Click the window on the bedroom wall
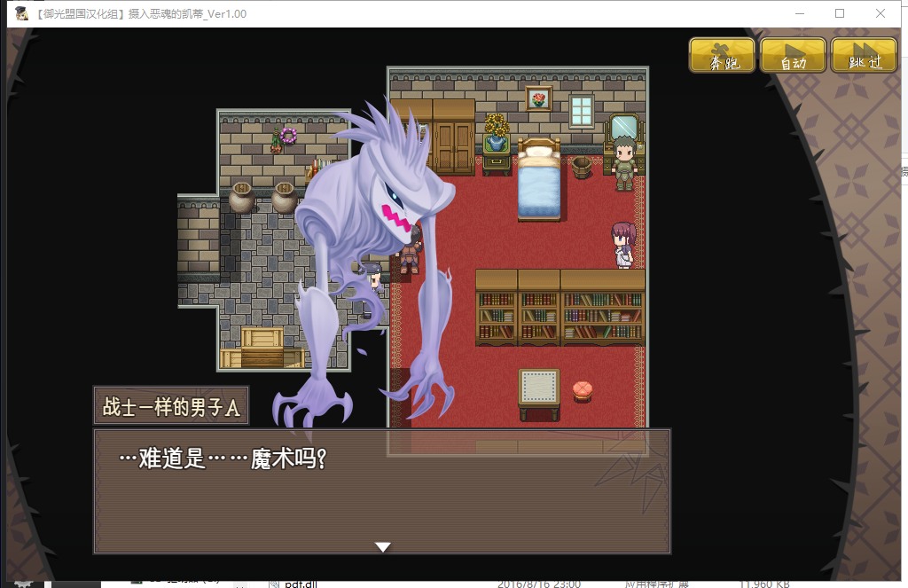The image size is (908, 588). click(582, 111)
